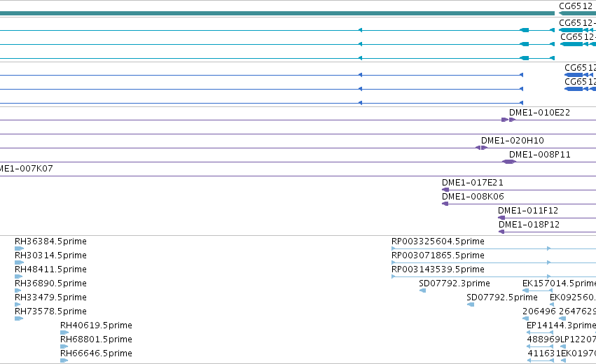
Task: Click the 206496 feature label
Action: pyautogui.click(x=539, y=311)
